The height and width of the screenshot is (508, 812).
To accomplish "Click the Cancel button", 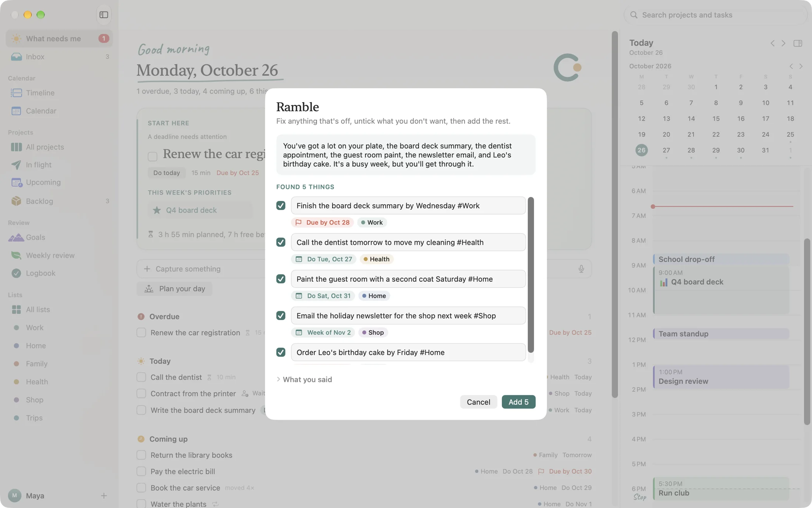I will tap(478, 402).
